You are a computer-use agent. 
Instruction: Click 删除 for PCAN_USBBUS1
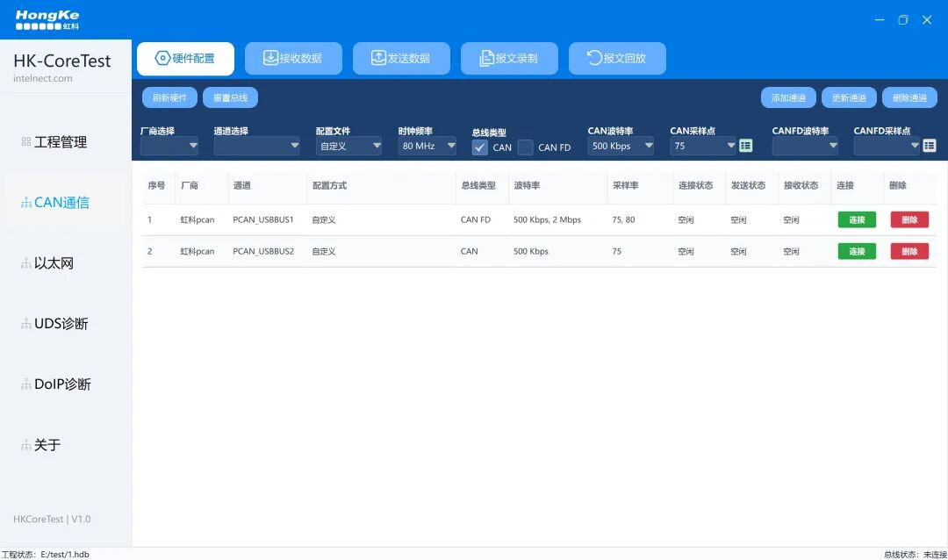(x=909, y=219)
